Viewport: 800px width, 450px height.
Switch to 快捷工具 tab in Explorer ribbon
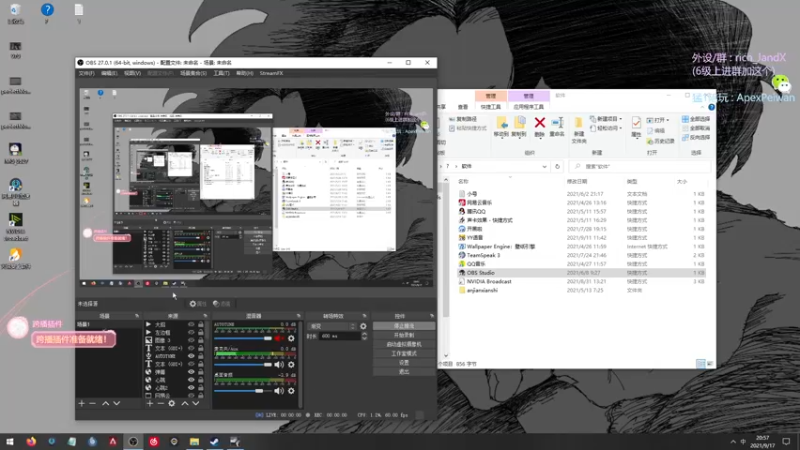(x=490, y=107)
